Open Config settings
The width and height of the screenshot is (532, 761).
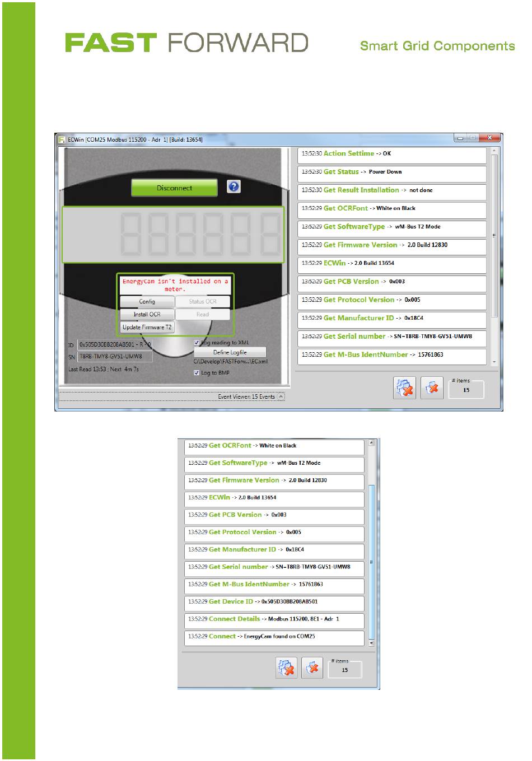147,301
